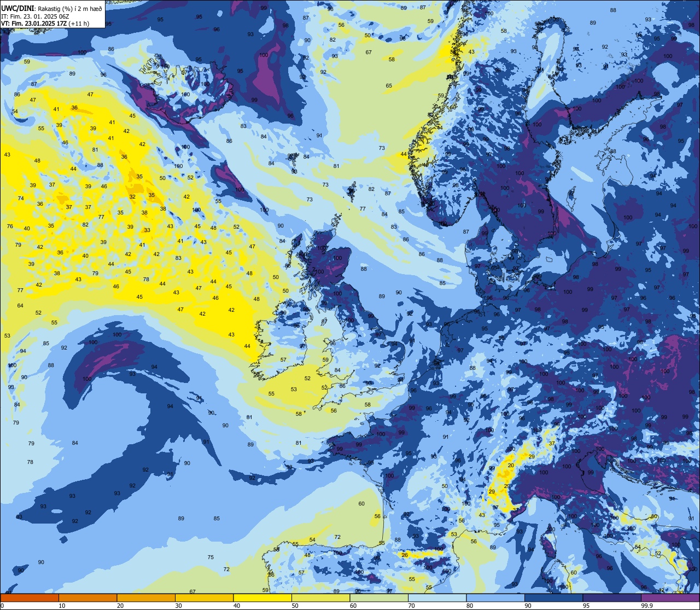The width and height of the screenshot is (700, 610).
Task: Click the VT: Fim. 23.01.2025 17Z line
Action: pyautogui.click(x=45, y=24)
